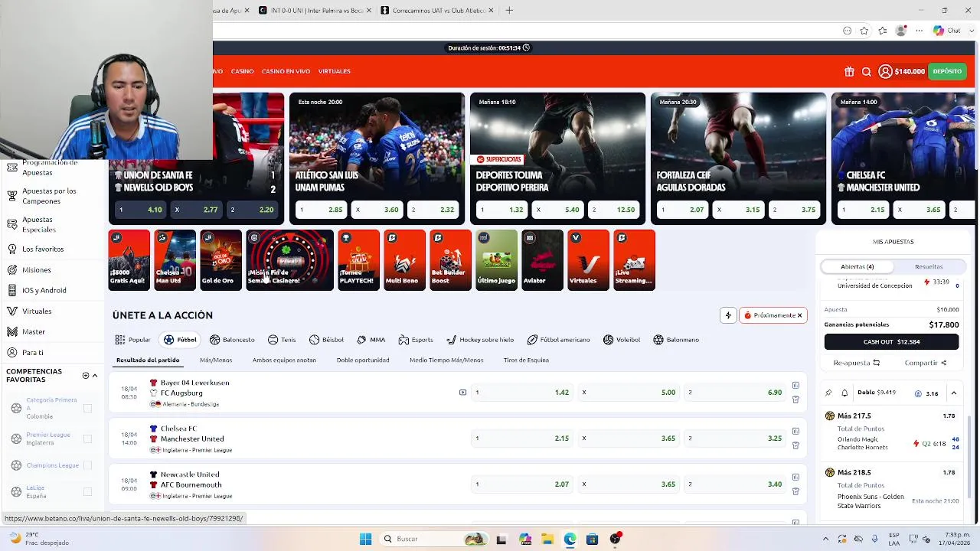Select odds 1.32 for Deportes Tolima
This screenshot has width=980, height=551.
click(502, 210)
